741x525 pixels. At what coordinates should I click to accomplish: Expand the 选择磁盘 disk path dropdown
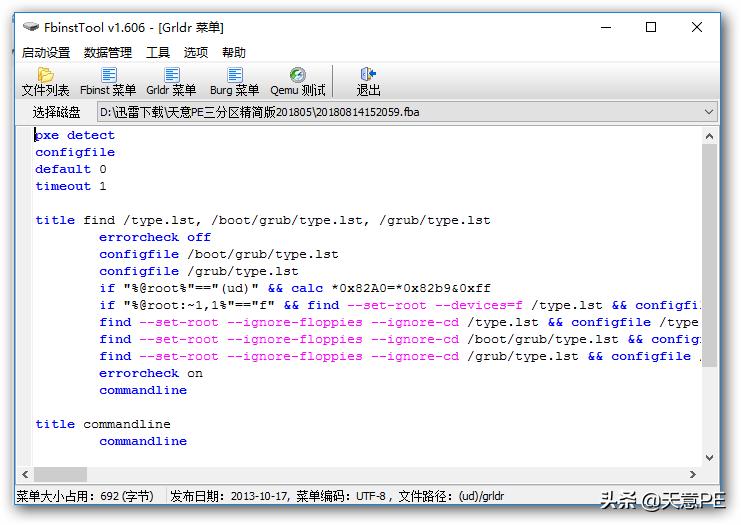tap(708, 112)
